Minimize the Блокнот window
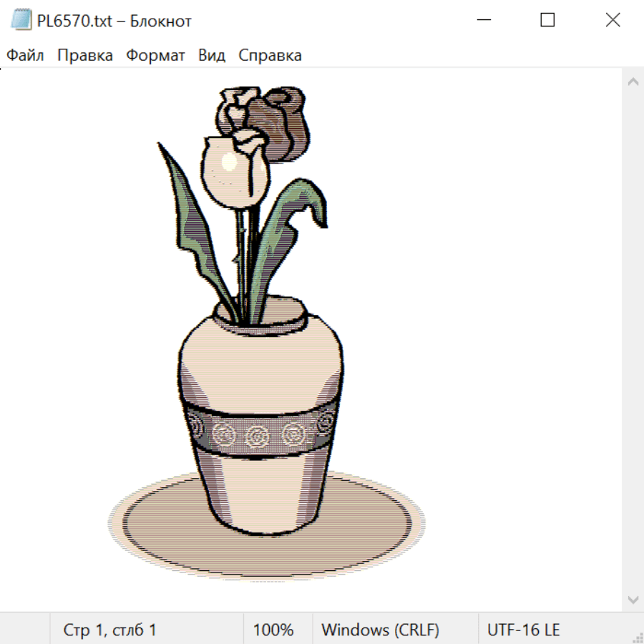Image resolution: width=644 pixels, height=644 pixels. pyautogui.click(x=483, y=20)
